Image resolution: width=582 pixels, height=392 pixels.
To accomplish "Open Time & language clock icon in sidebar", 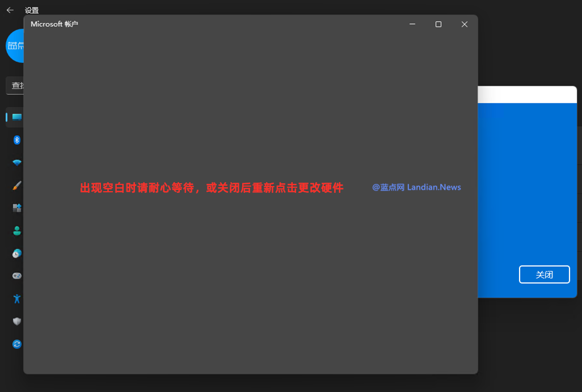I will click(16, 254).
